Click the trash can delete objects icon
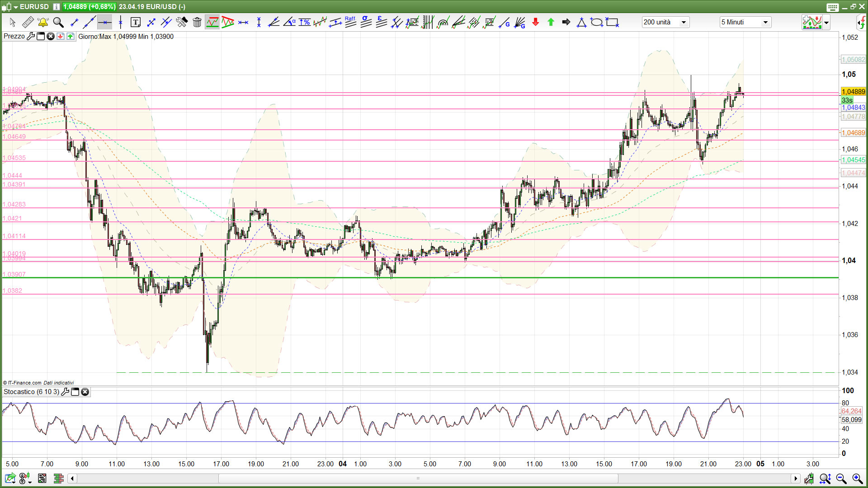Image resolution: width=868 pixels, height=488 pixels. coord(197,22)
